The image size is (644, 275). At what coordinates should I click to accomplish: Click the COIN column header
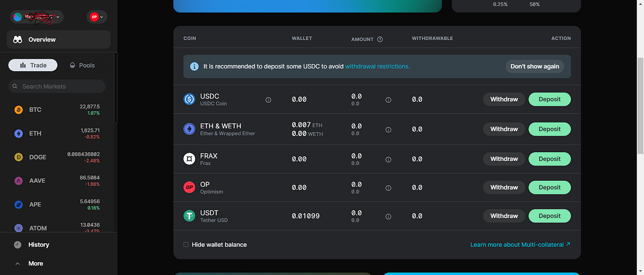[190, 39]
